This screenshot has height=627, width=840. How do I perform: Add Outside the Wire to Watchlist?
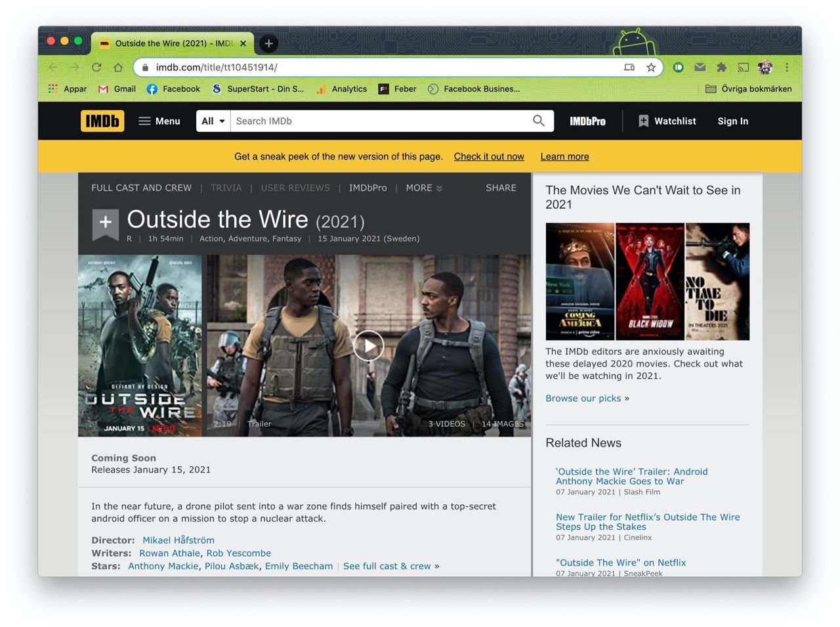(x=105, y=223)
